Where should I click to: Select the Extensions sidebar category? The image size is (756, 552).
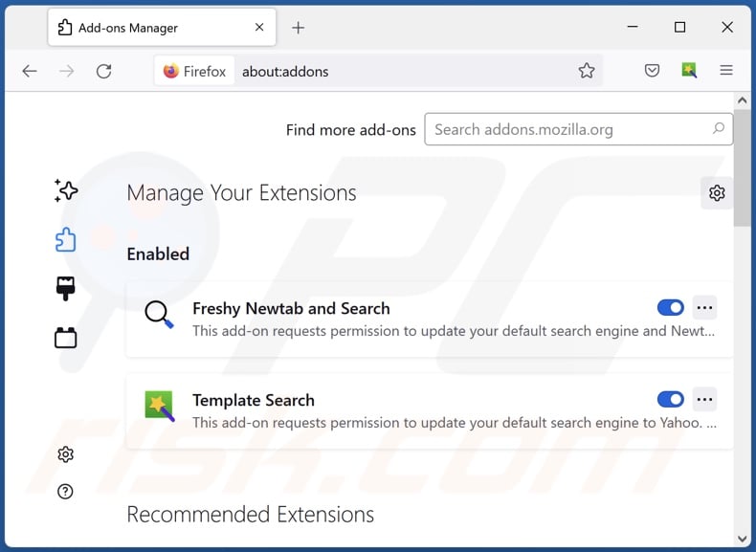pyautogui.click(x=66, y=240)
